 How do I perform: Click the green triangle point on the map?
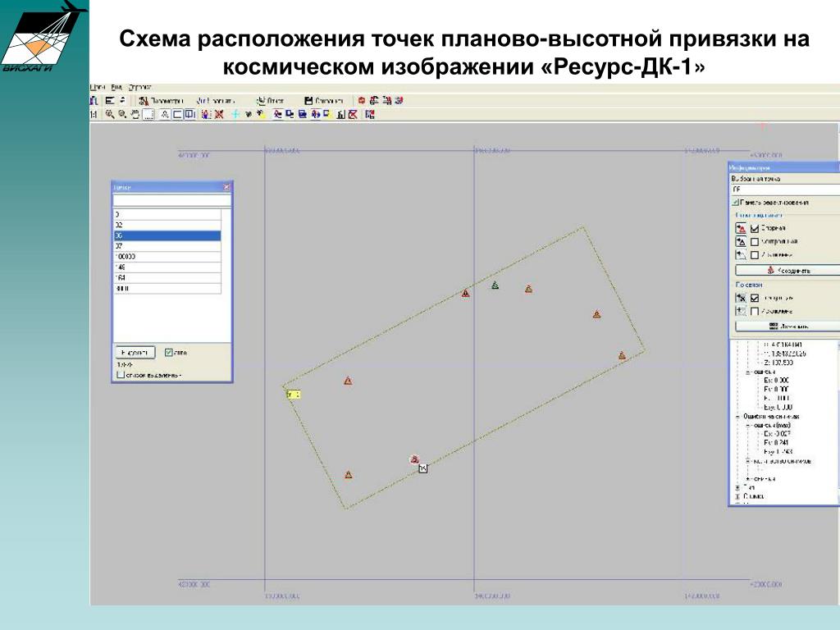[x=495, y=285]
